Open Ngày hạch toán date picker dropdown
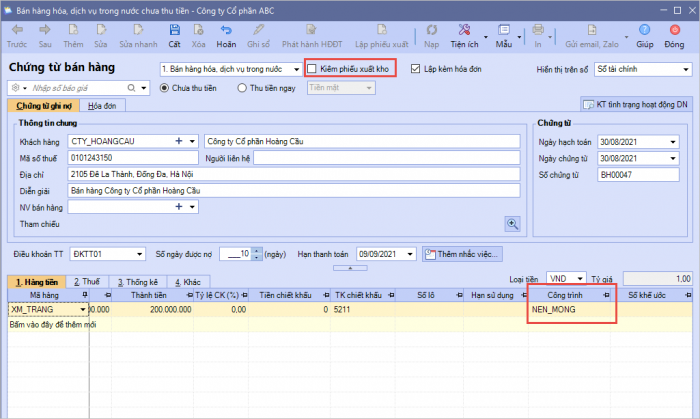 click(671, 142)
